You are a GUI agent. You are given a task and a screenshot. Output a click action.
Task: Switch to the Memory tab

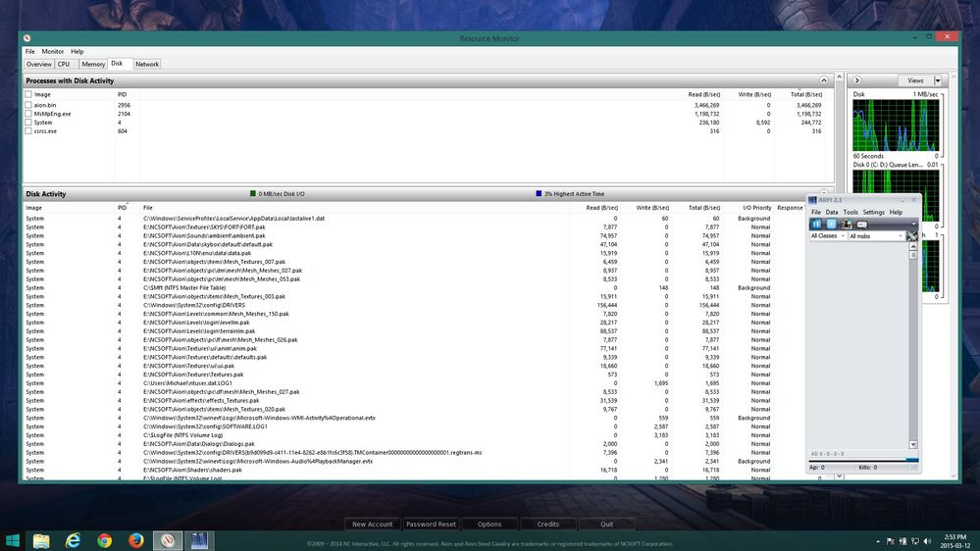(x=93, y=64)
